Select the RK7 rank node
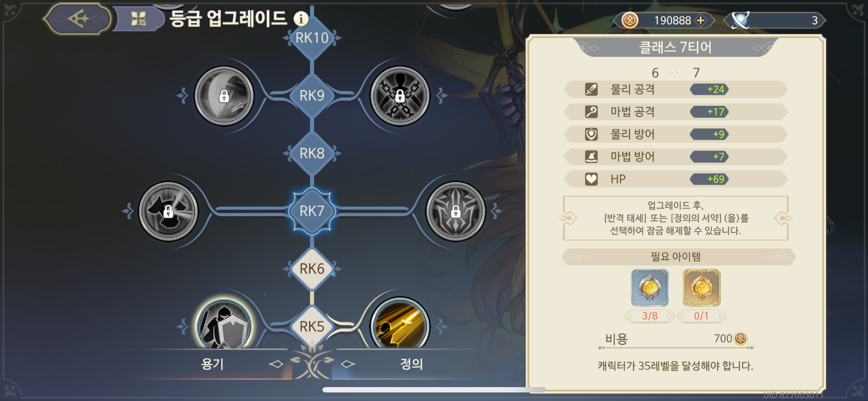Viewport: 868px width, 401px height. [312, 211]
